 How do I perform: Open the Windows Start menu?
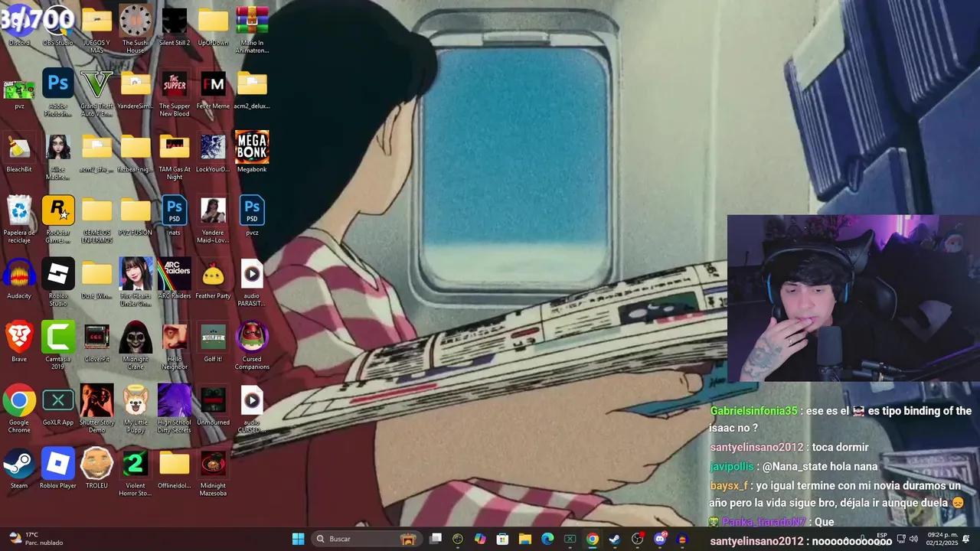298,539
